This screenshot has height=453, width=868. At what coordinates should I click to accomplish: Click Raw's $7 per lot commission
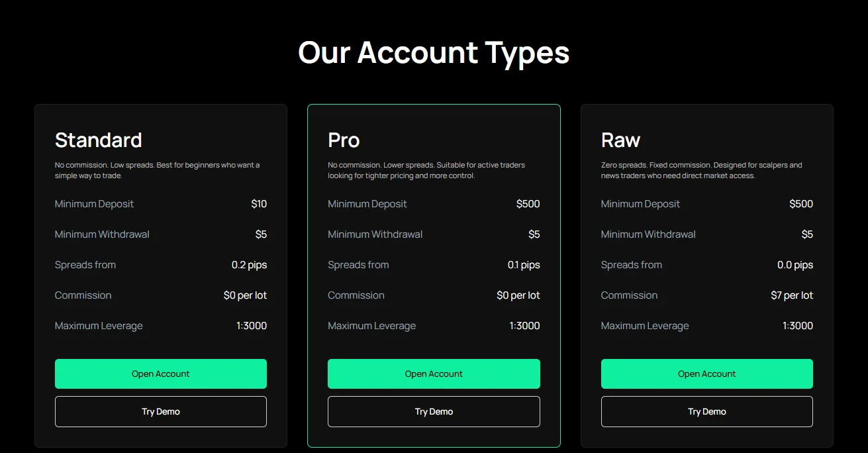[792, 295]
